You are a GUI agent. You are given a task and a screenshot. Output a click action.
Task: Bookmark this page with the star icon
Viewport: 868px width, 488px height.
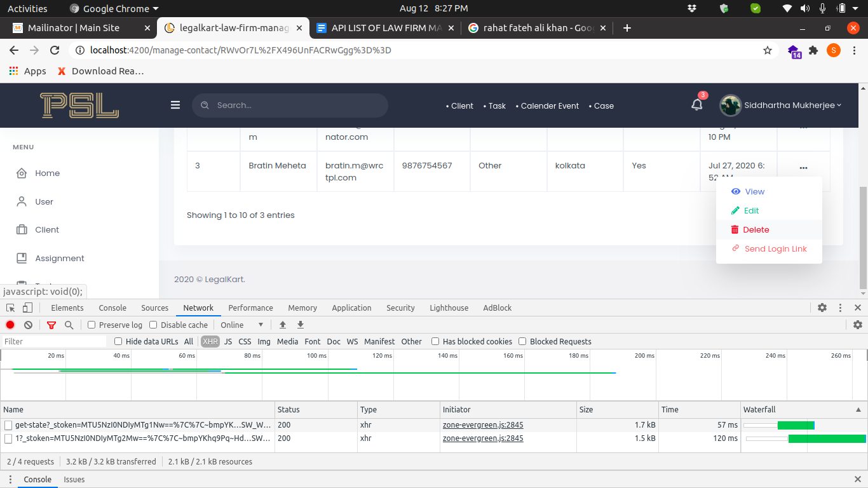pyautogui.click(x=768, y=50)
